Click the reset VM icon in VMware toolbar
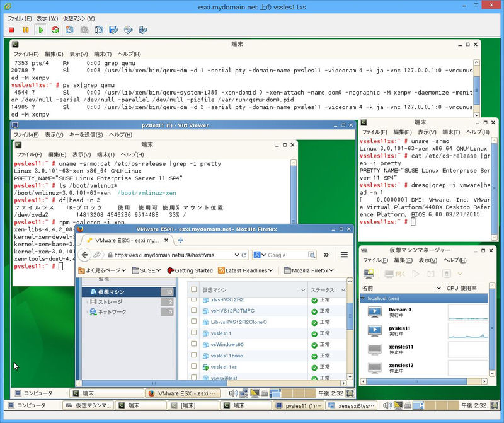This screenshot has width=504, height=423. tap(55, 29)
